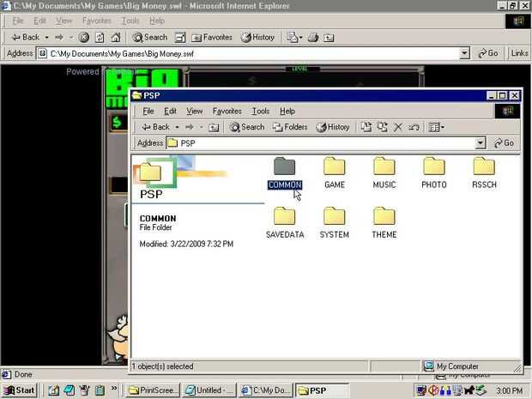The width and height of the screenshot is (532, 399).
Task: Open Internet Explorer Tools menu
Action: tap(130, 21)
